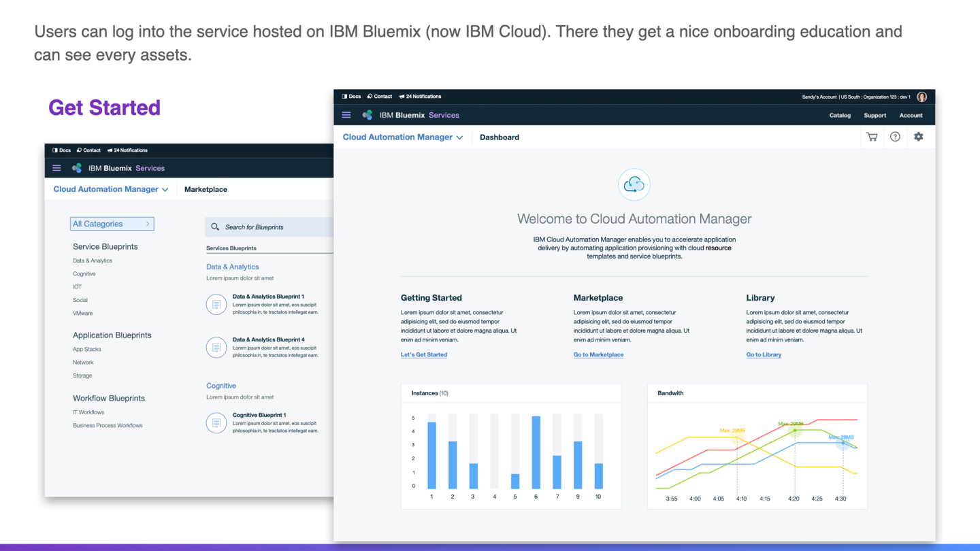Image resolution: width=980 pixels, height=551 pixels.
Task: Open Data & Analytics section heading link
Action: click(x=233, y=267)
